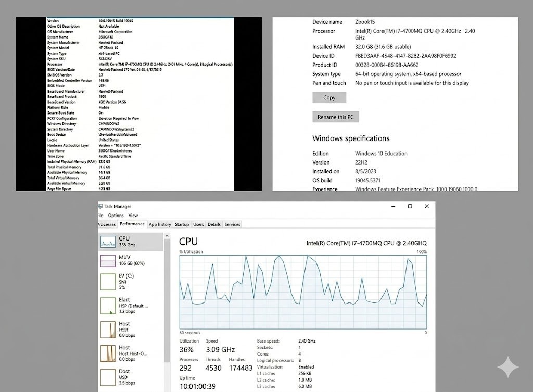Switch to the Startup tab
Viewport: 533px width, 392px height.
coord(182,224)
